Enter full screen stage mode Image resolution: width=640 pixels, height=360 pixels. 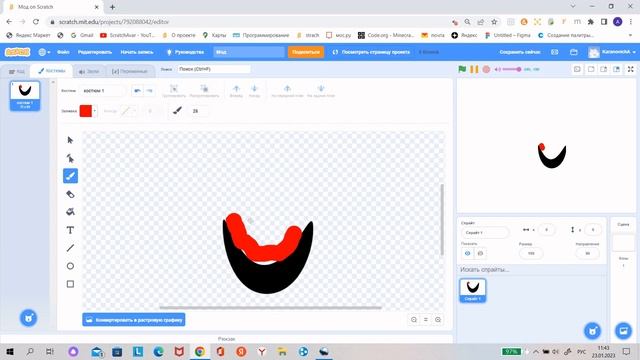click(x=631, y=69)
